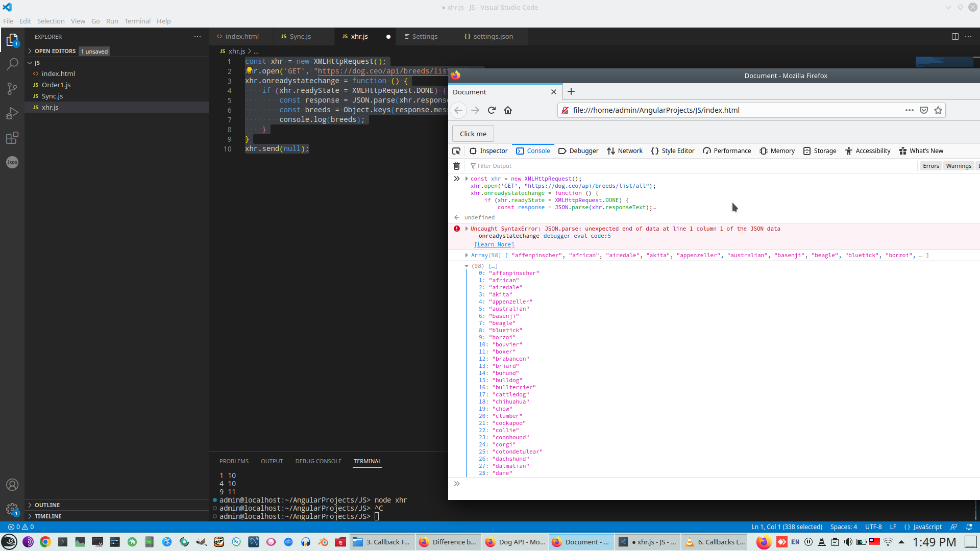The height and width of the screenshot is (551, 980).
Task: Open the Source Control view icon
Action: coord(12,89)
